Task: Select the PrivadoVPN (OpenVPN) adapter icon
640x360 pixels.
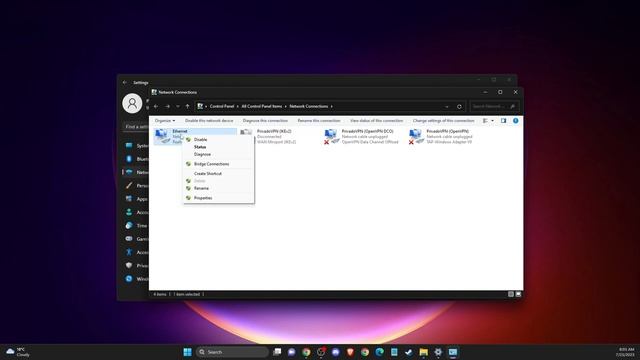Action: [416, 136]
